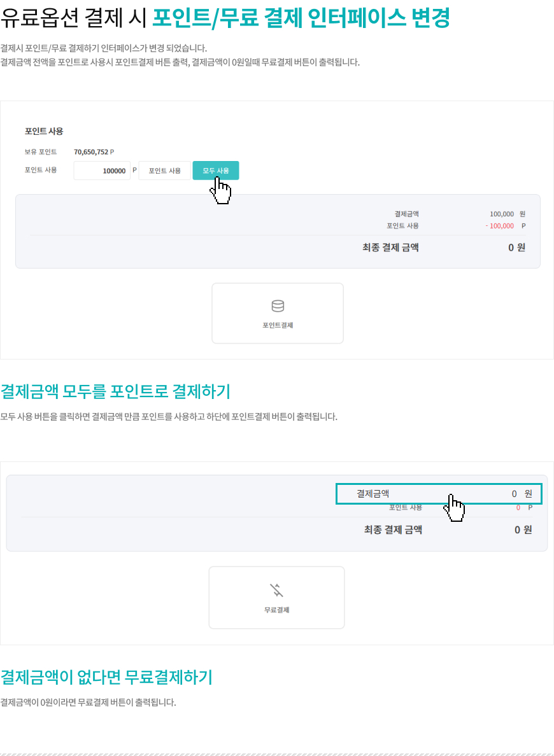Click the teal-outlined 결제금액 0 원 row
Viewport: 554px width, 756px height.
[439, 494]
